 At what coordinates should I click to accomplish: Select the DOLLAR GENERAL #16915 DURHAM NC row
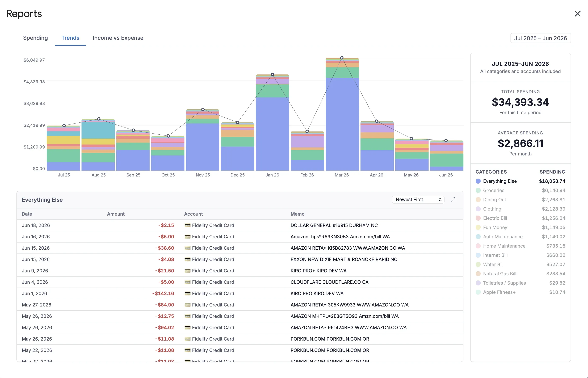pyautogui.click(x=240, y=225)
